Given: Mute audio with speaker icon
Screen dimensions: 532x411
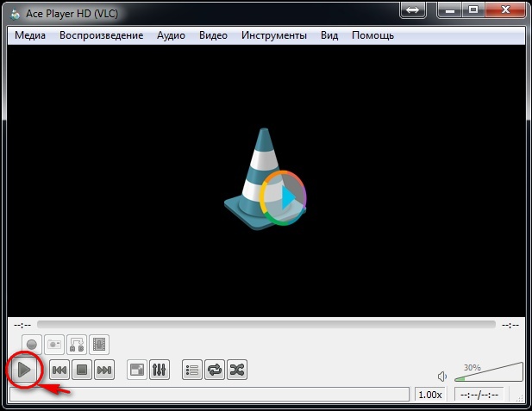Looking at the screenshot, I should click(442, 377).
